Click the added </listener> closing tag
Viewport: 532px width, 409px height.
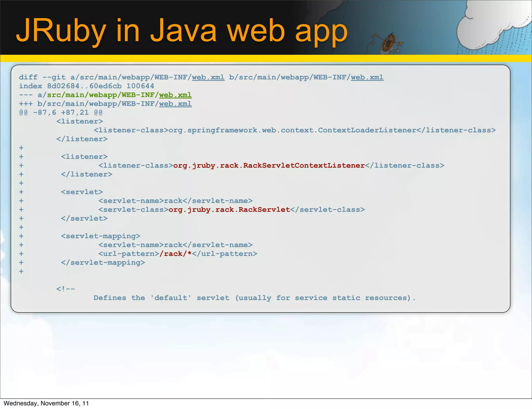tap(87, 174)
